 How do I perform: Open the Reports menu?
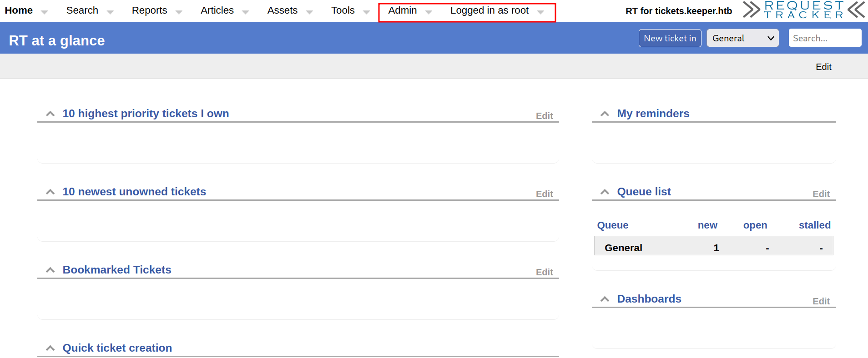(x=149, y=10)
